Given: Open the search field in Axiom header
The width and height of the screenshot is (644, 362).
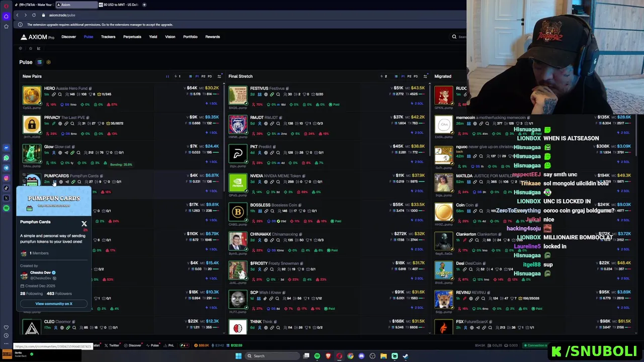Looking at the screenshot, I should click(x=459, y=37).
